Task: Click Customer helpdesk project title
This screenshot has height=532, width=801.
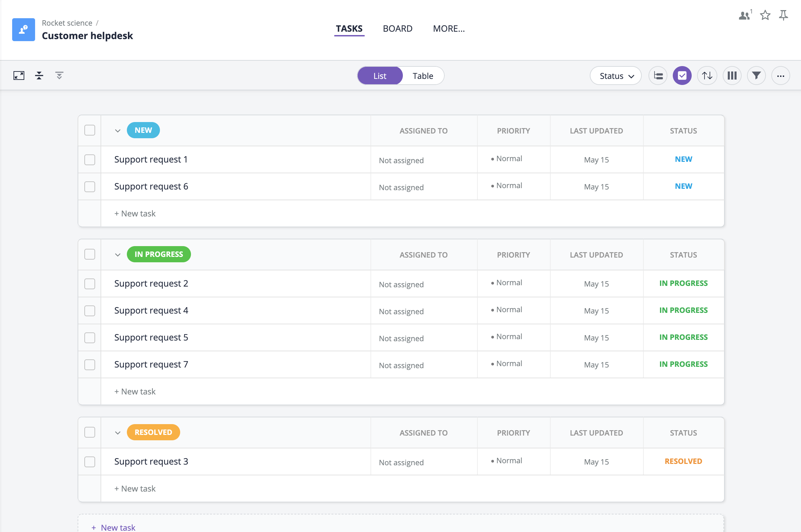Action: [87, 36]
